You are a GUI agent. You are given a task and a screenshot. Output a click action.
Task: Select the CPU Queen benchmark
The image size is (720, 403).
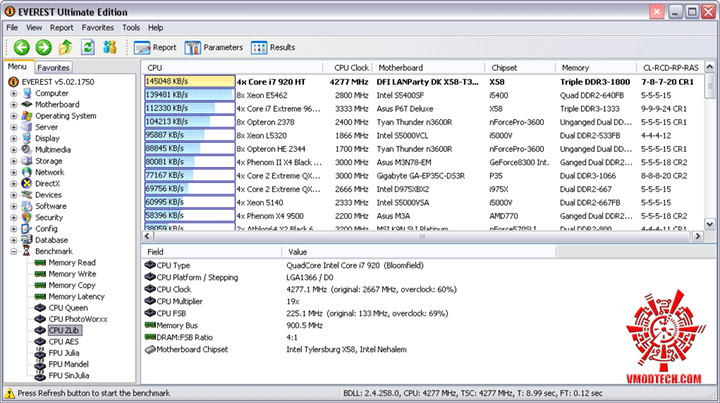pyautogui.click(x=68, y=308)
